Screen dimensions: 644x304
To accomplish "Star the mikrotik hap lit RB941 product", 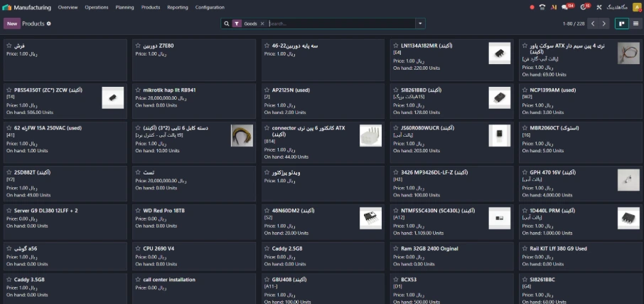I will coord(138,90).
